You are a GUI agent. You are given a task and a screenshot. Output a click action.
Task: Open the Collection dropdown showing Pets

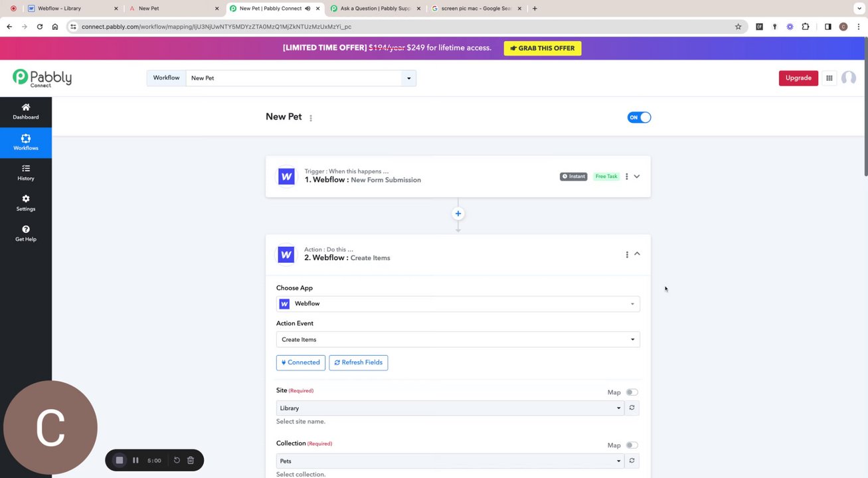pos(450,461)
